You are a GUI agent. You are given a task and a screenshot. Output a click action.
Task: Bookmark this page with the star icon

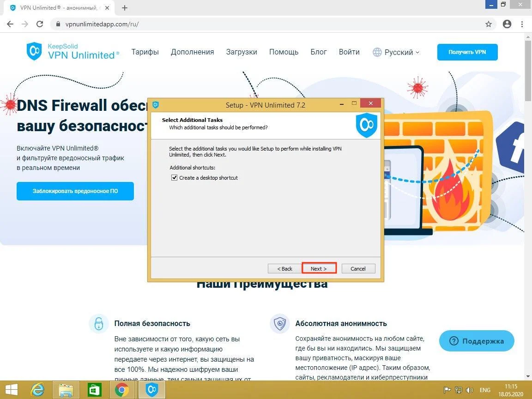pos(489,24)
